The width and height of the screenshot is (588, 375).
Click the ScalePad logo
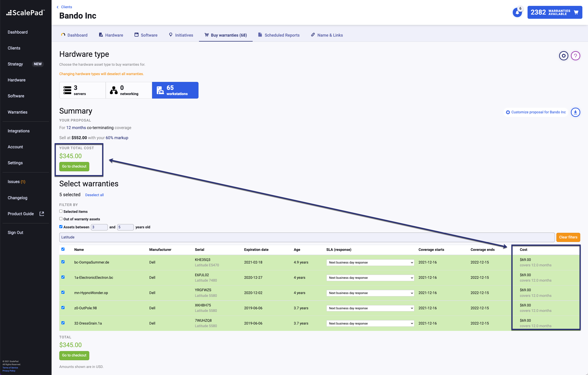(x=26, y=13)
